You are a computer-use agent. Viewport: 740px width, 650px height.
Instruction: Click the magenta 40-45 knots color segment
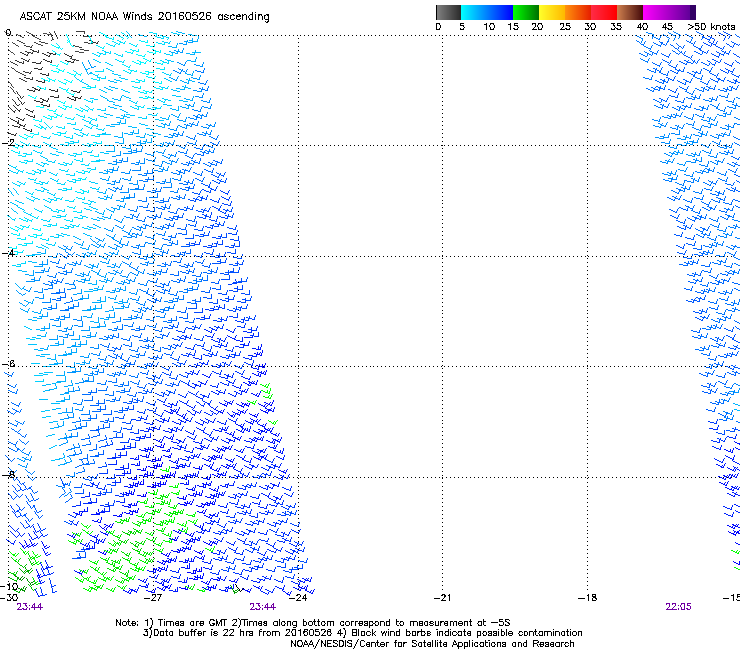coord(656,12)
